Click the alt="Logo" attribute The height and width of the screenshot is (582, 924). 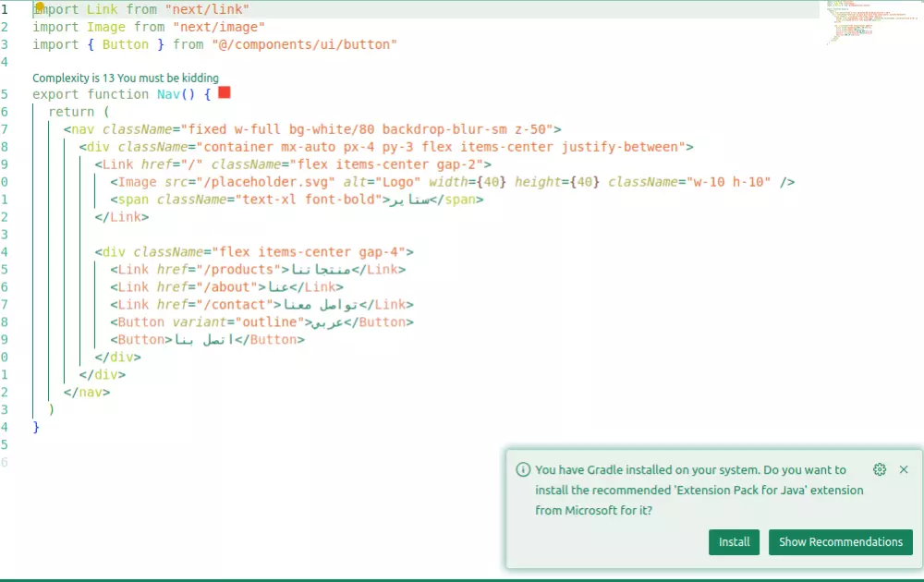tap(382, 182)
